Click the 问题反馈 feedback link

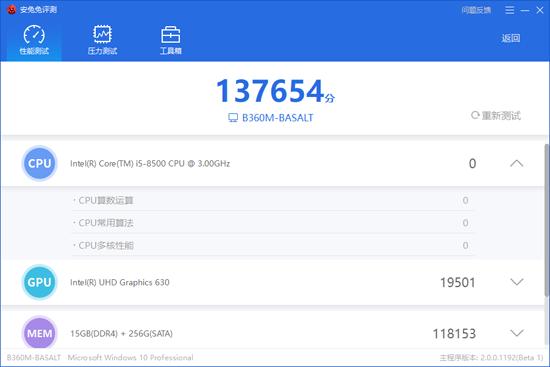(x=476, y=10)
